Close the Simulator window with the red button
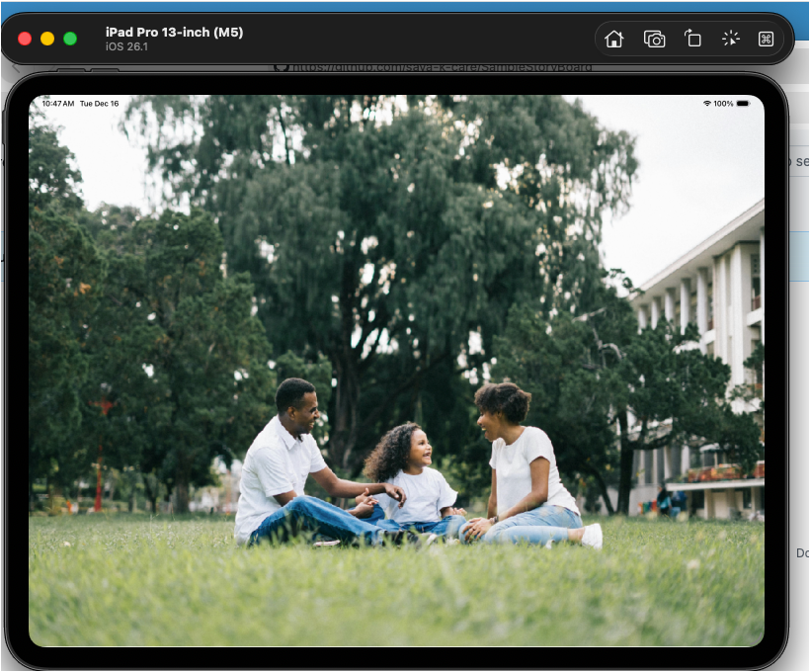Image resolution: width=810 pixels, height=672 pixels. [25, 39]
